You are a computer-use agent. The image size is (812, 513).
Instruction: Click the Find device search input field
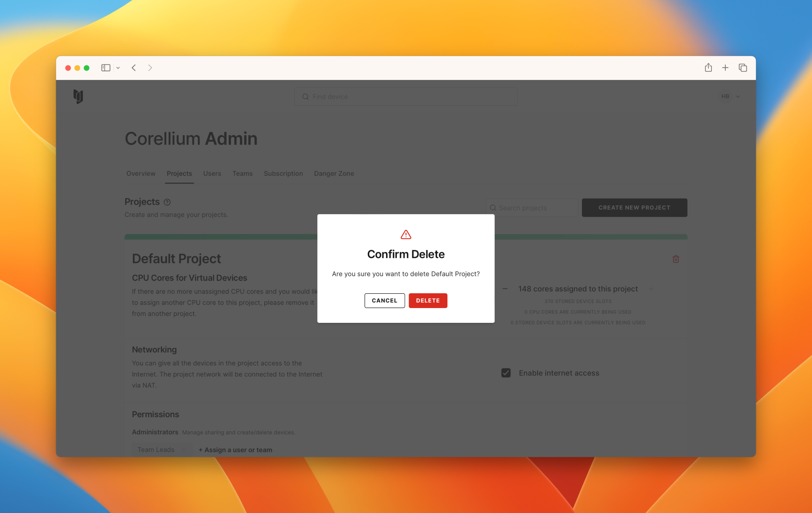click(406, 96)
